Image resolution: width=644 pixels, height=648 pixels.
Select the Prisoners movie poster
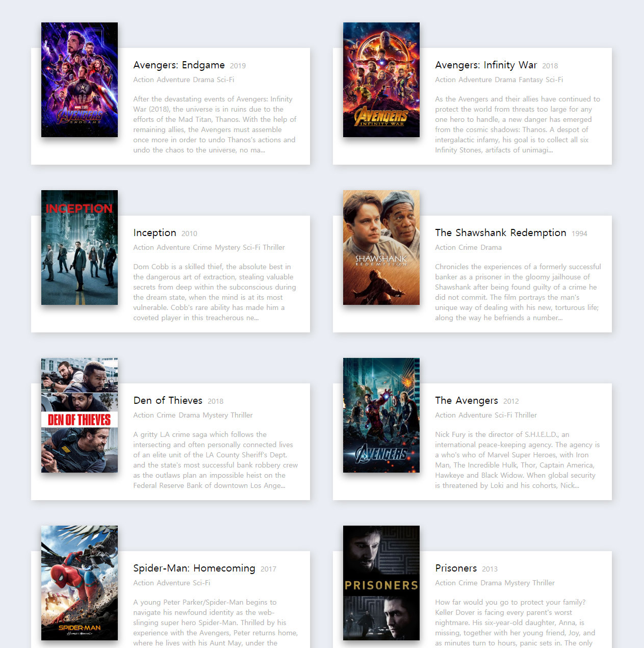(381, 583)
